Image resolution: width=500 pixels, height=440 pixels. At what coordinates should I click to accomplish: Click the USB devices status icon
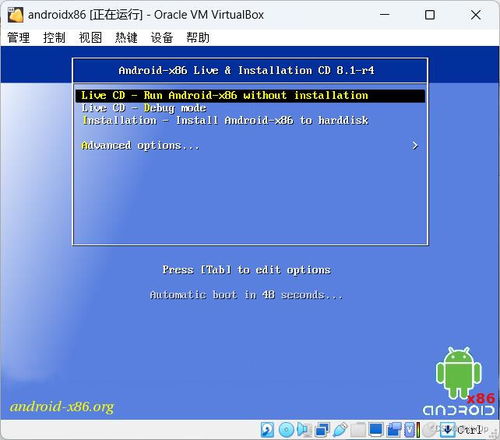tap(340, 430)
